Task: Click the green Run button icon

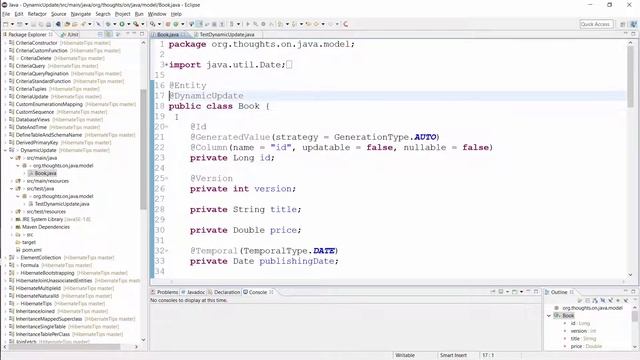Action: click(122, 24)
